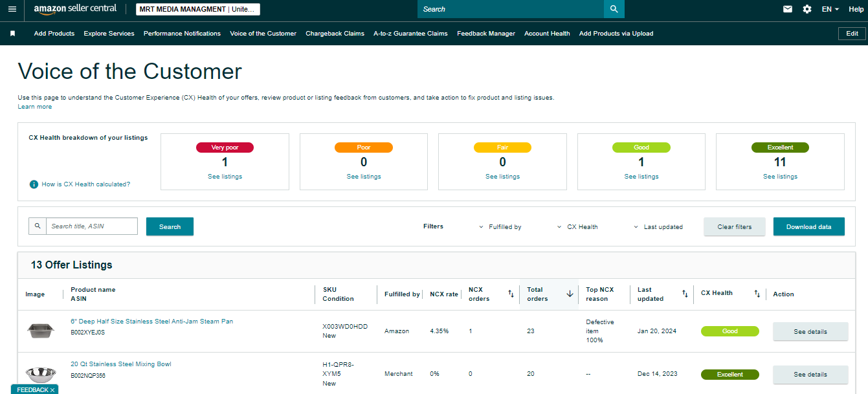This screenshot has width=868, height=394.
Task: Click the yellow Fair badge
Action: [x=502, y=148]
